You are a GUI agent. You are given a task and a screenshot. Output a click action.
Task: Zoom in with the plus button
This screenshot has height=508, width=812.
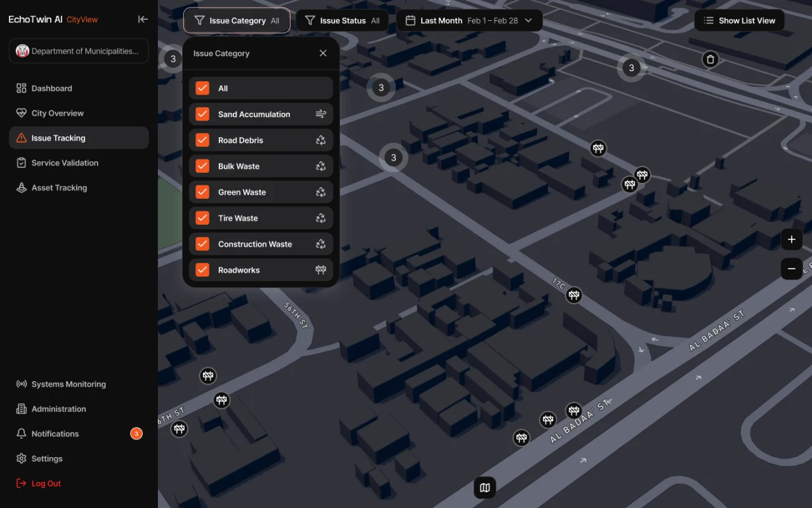point(791,239)
